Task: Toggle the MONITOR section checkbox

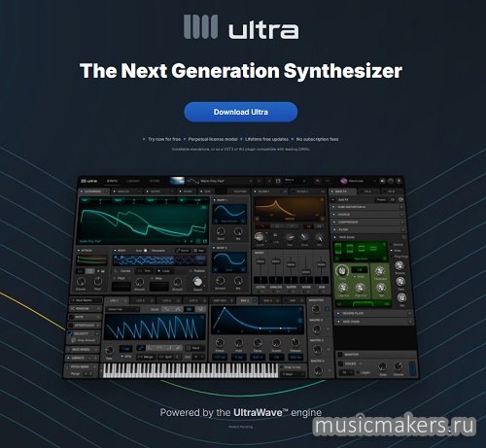Action: point(340,355)
